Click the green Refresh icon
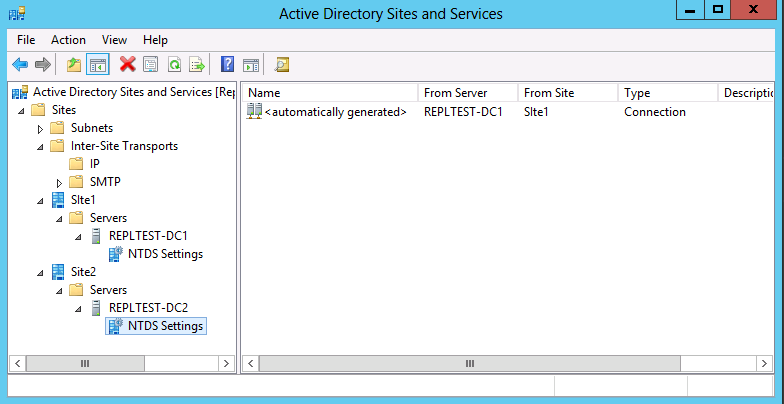The image size is (784, 404). (174, 64)
